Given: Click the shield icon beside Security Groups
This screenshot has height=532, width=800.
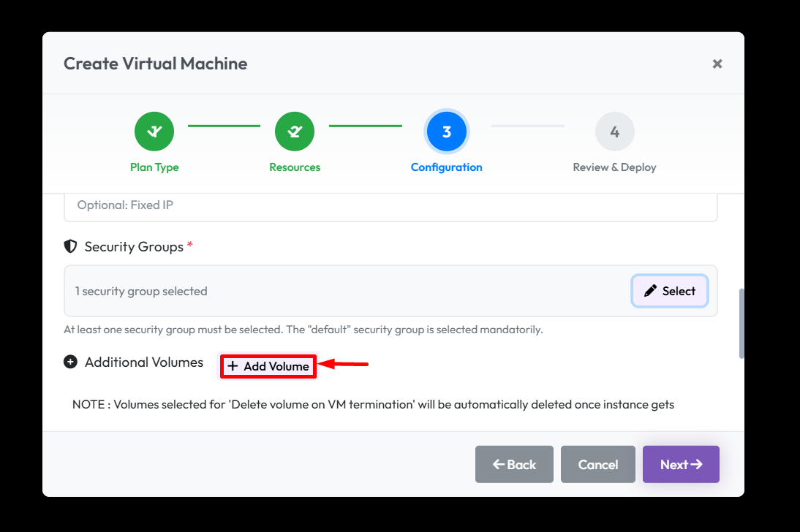Looking at the screenshot, I should pos(70,247).
